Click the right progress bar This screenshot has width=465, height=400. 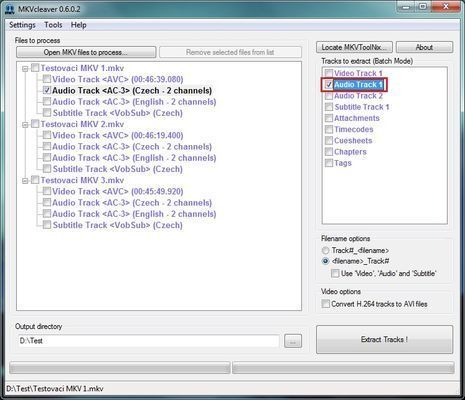click(343, 368)
